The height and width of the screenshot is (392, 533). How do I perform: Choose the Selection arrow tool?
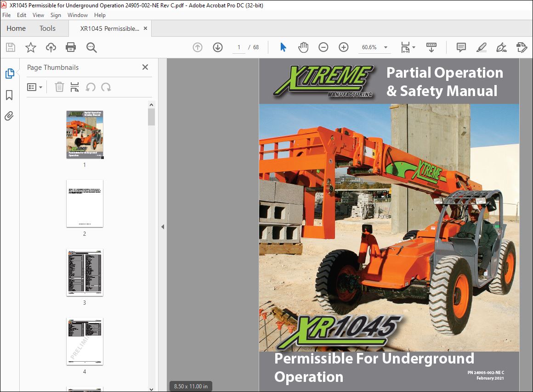[283, 47]
